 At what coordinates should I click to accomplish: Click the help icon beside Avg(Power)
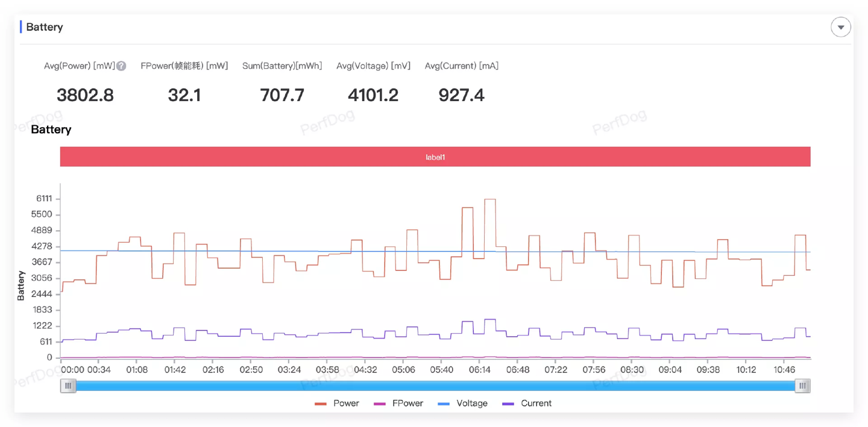tap(121, 66)
